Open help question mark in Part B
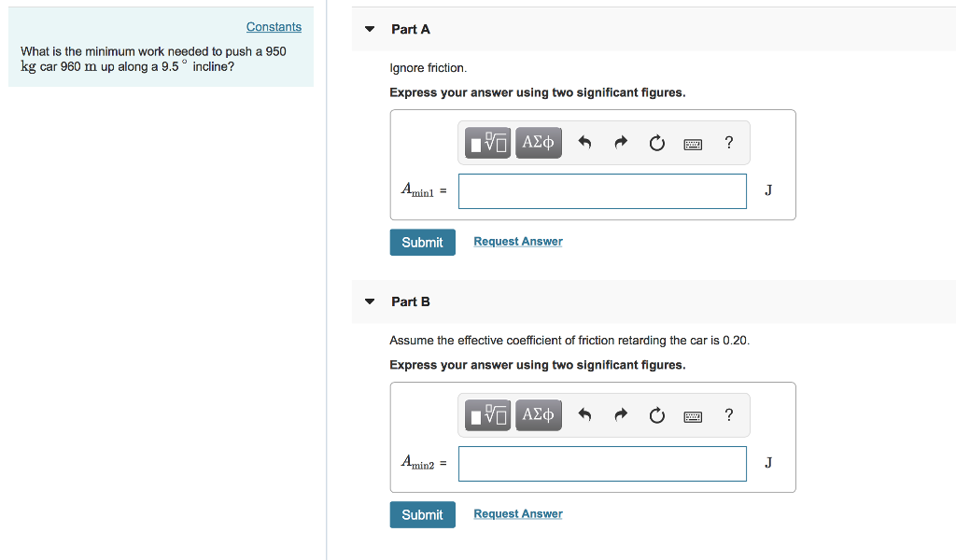The image size is (956, 560). coord(728,415)
